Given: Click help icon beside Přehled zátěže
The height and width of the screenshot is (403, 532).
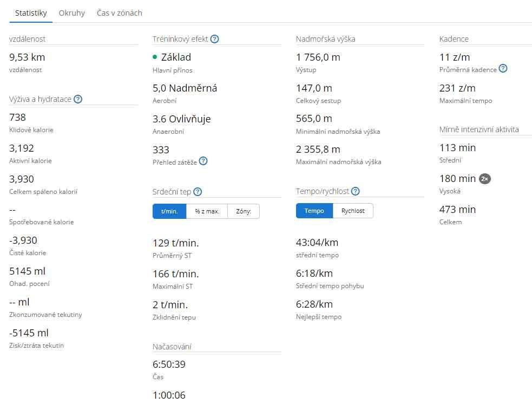Looking at the screenshot, I should coord(203,161).
